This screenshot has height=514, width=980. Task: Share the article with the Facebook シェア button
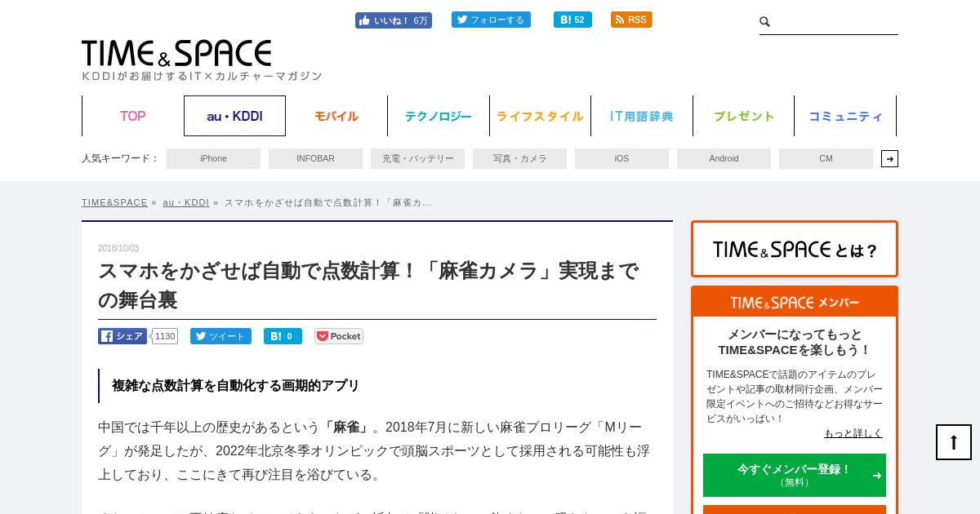click(x=122, y=336)
